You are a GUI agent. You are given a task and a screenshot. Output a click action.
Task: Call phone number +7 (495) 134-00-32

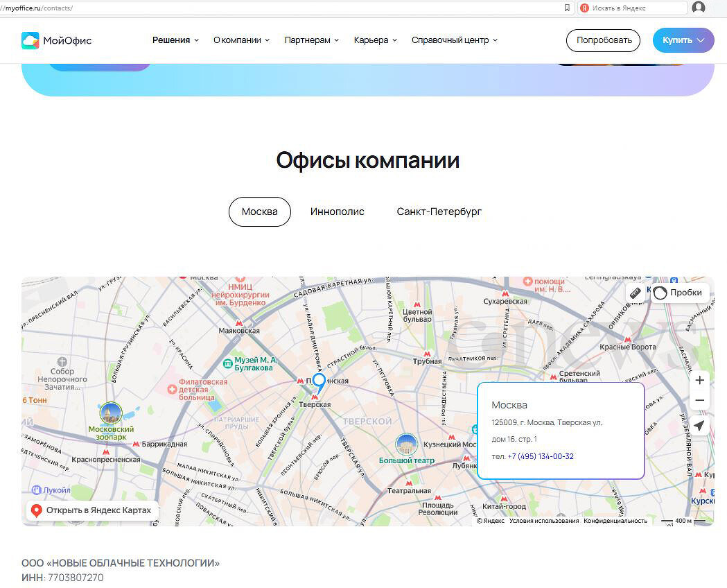point(541,456)
